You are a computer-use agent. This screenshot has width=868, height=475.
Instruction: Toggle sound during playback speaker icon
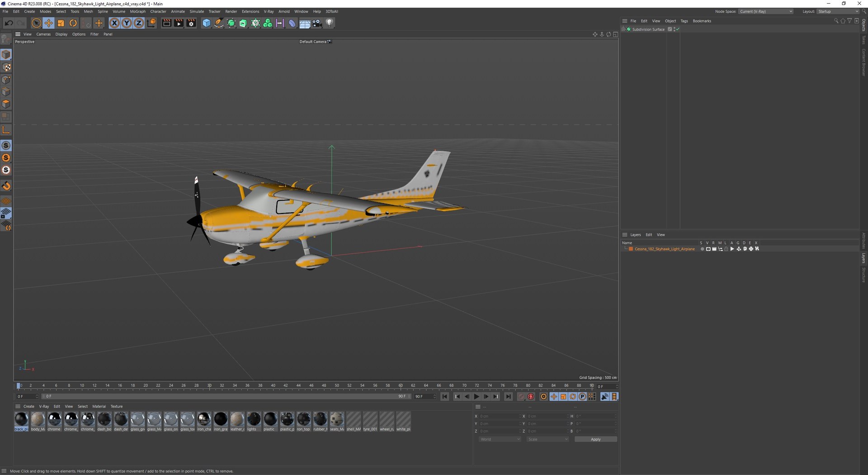click(x=604, y=397)
